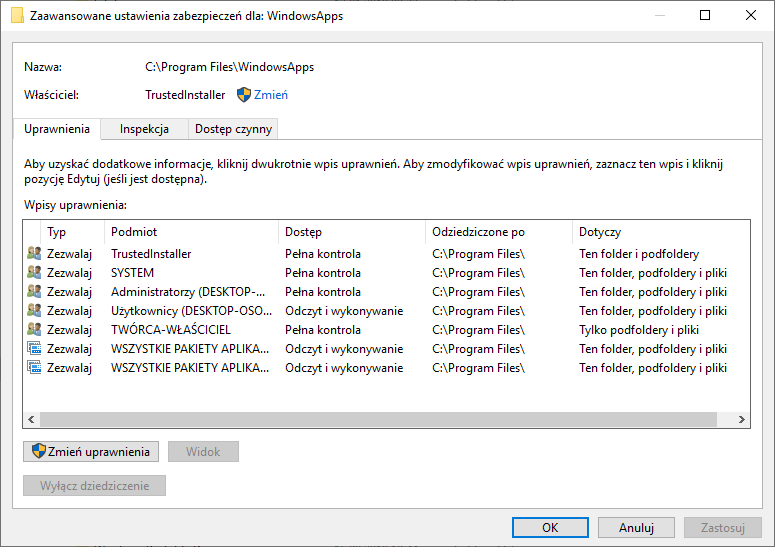Sort by the Podmiot column header

[191, 232]
